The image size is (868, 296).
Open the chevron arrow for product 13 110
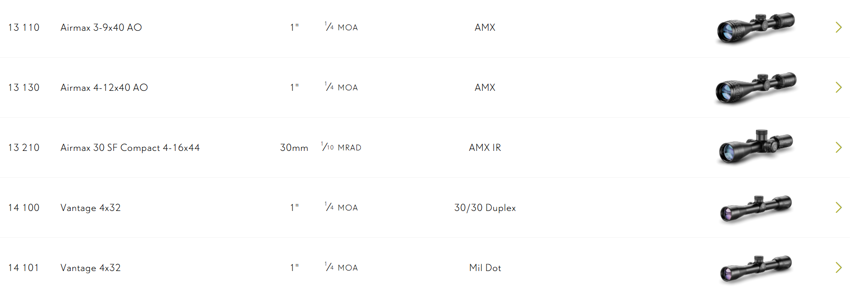pos(839,27)
